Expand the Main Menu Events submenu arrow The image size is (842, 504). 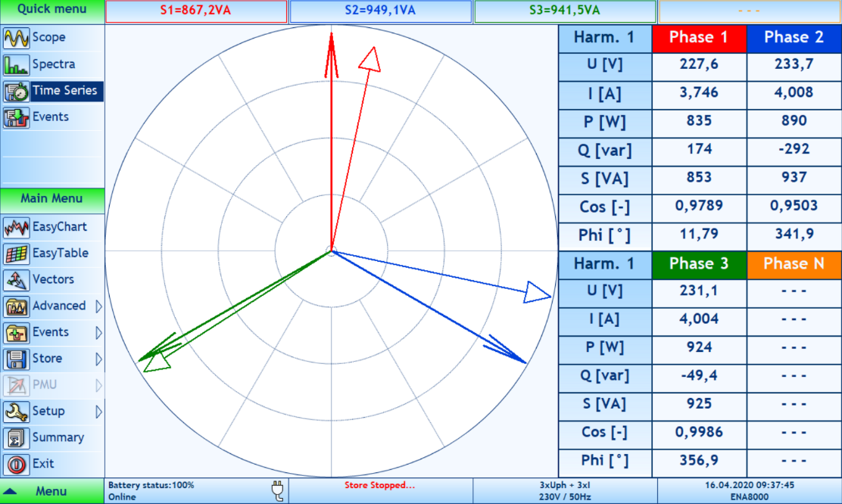click(x=98, y=333)
